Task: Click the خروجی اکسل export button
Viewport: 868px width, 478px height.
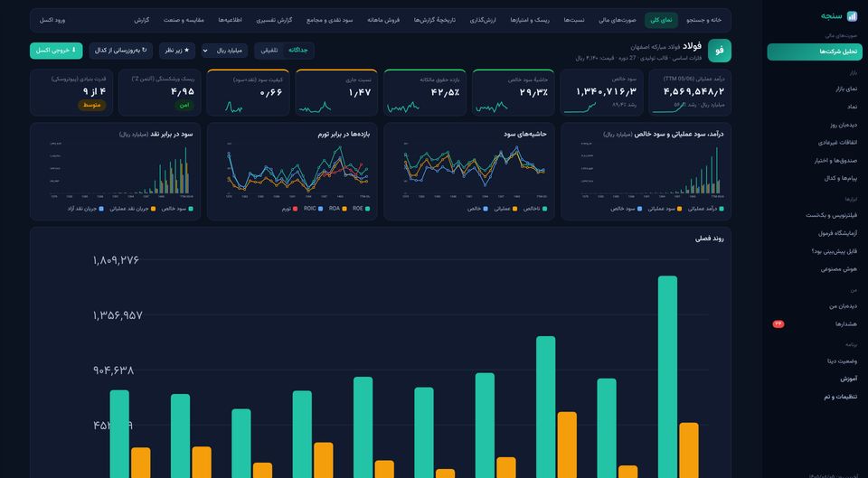Action: coord(56,51)
